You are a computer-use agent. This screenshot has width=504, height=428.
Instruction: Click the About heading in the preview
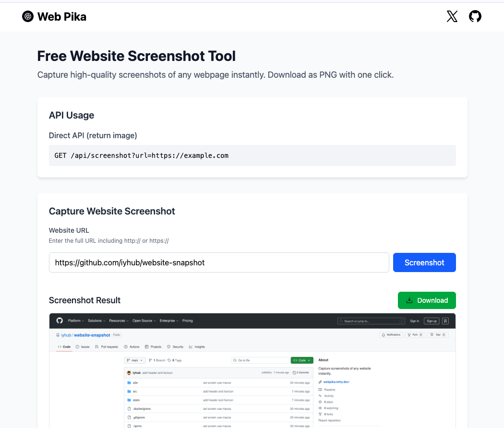[324, 360]
